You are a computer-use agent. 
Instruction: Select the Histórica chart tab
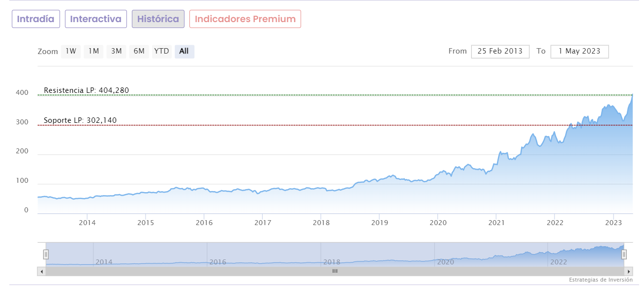tap(158, 19)
